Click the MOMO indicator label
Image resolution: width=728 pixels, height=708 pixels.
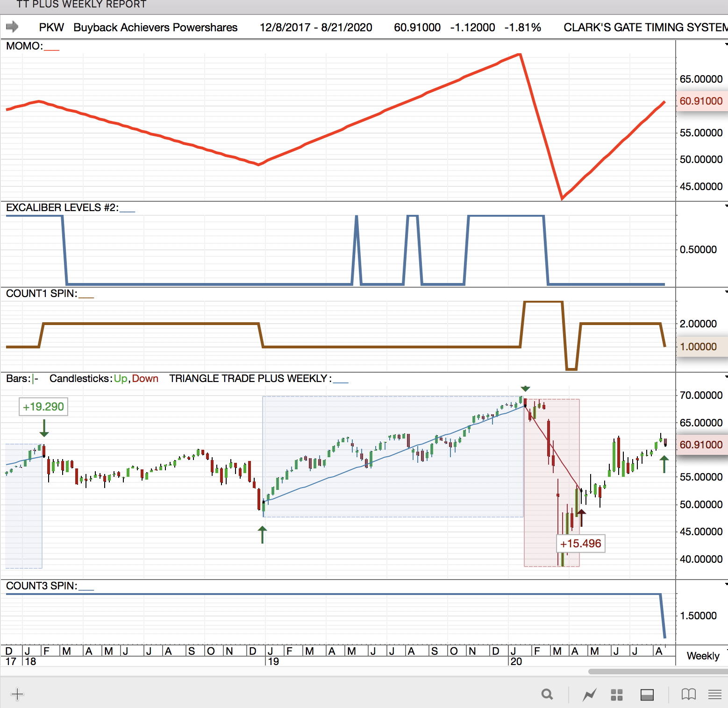(24, 46)
